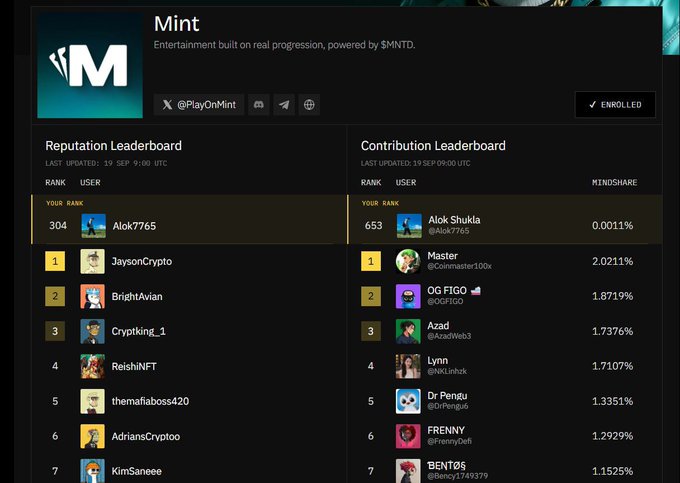Click Alok7765 in the Your Rank row
The image size is (680, 483).
click(134, 226)
